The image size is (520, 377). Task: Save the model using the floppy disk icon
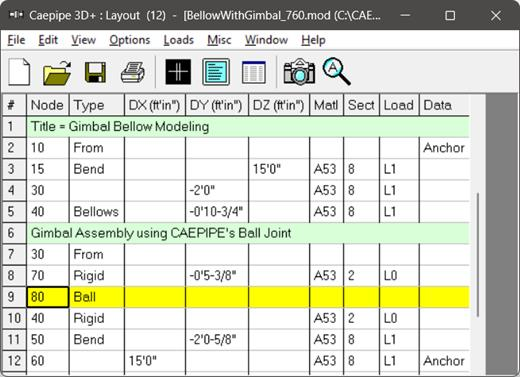coord(95,72)
